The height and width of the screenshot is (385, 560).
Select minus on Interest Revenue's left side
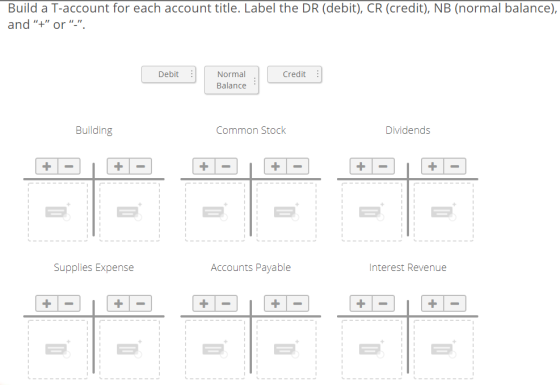pos(383,304)
